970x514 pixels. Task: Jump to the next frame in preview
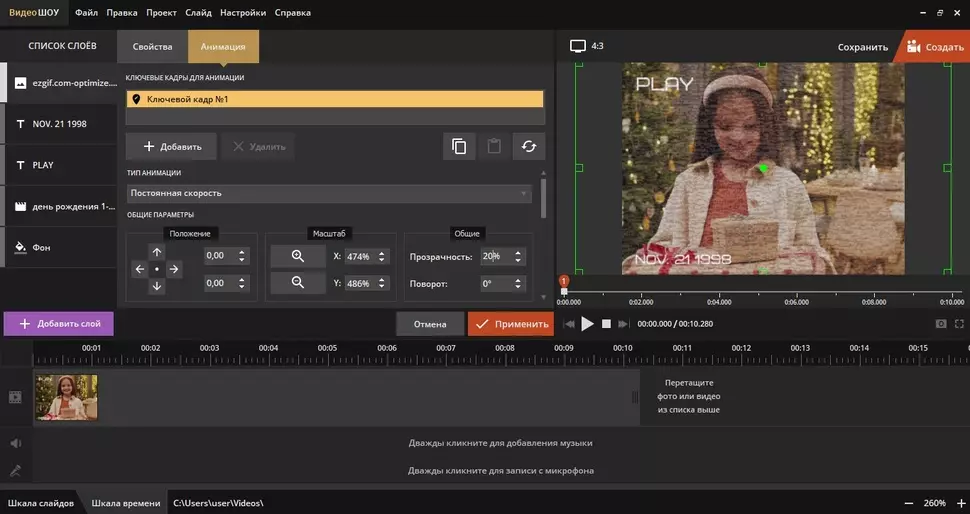coord(623,323)
